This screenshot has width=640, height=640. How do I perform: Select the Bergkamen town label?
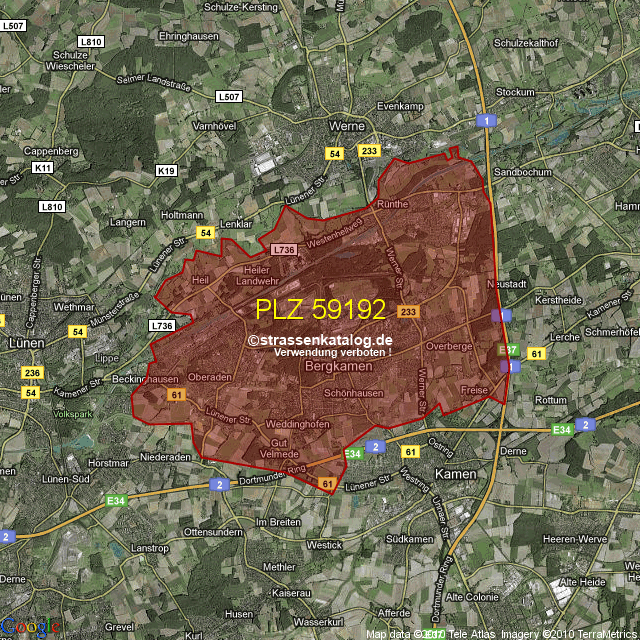click(337, 368)
